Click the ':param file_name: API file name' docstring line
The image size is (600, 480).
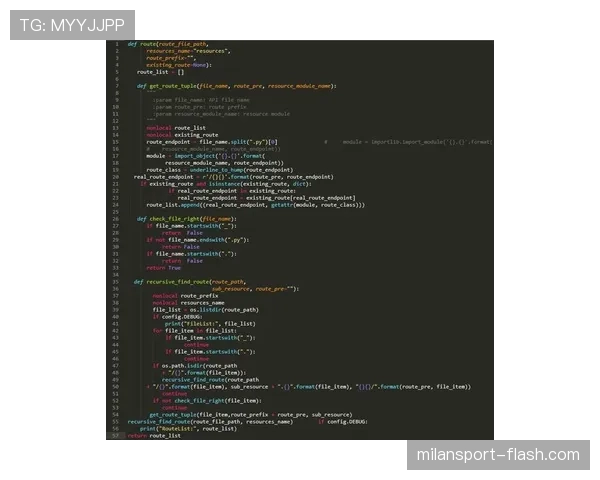click(x=201, y=100)
